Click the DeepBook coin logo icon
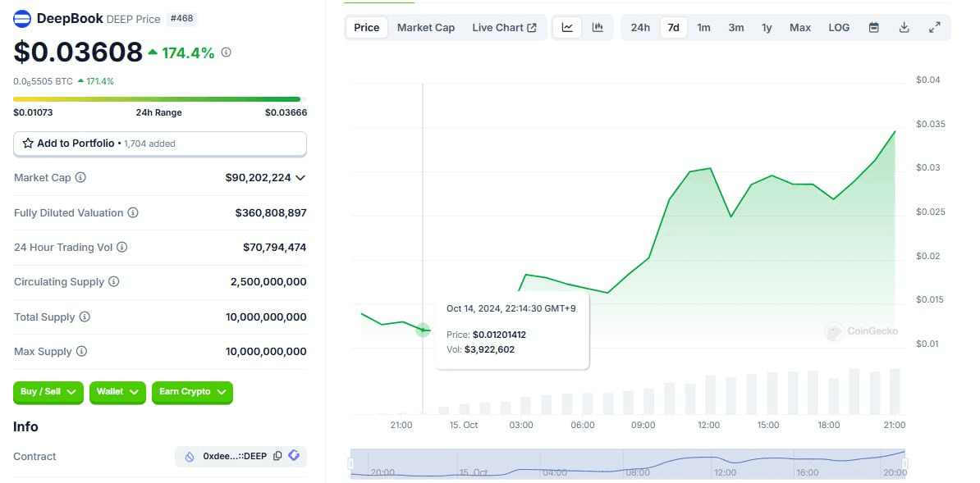The width and height of the screenshot is (980, 483). coord(22,19)
